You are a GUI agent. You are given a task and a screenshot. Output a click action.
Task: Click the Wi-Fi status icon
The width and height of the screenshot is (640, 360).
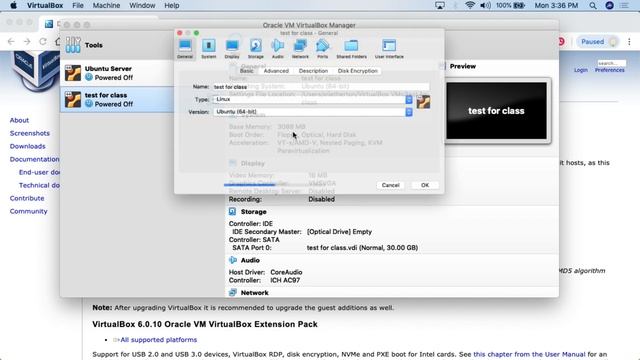tap(470, 5)
